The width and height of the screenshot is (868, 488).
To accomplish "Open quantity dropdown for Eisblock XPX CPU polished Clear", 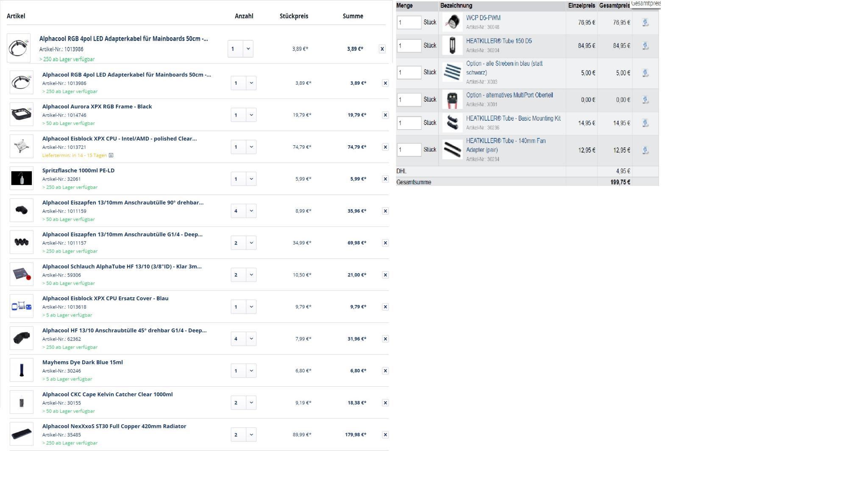I will tap(251, 147).
